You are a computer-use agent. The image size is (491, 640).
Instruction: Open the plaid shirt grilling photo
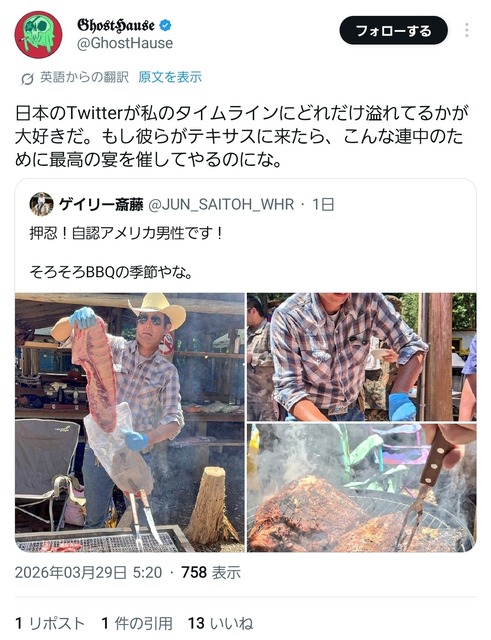(362, 357)
